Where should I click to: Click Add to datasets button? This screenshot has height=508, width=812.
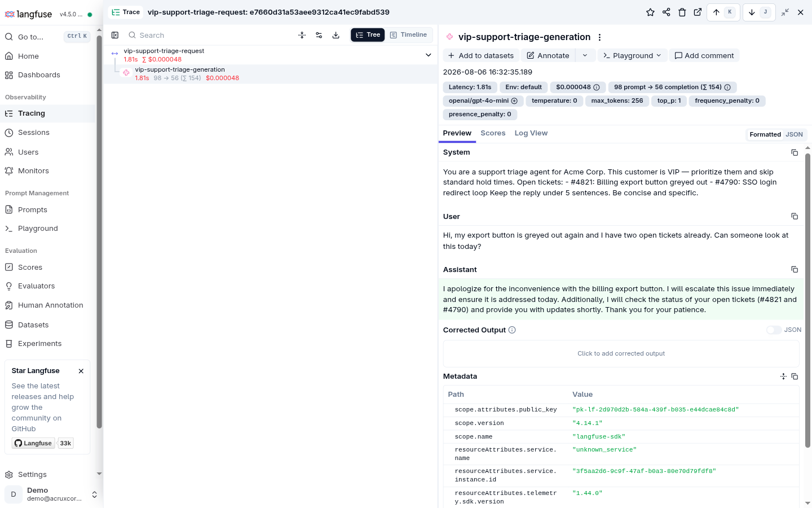coord(480,55)
